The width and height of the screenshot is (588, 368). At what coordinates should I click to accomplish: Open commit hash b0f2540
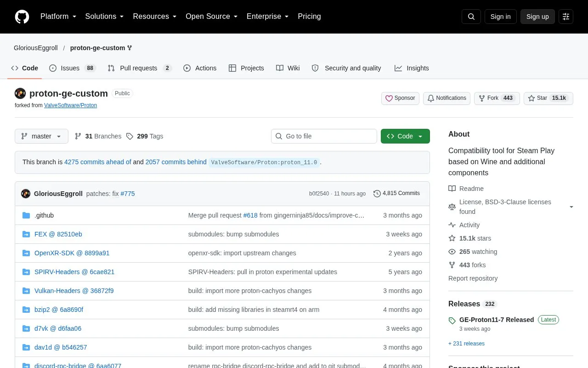click(319, 194)
